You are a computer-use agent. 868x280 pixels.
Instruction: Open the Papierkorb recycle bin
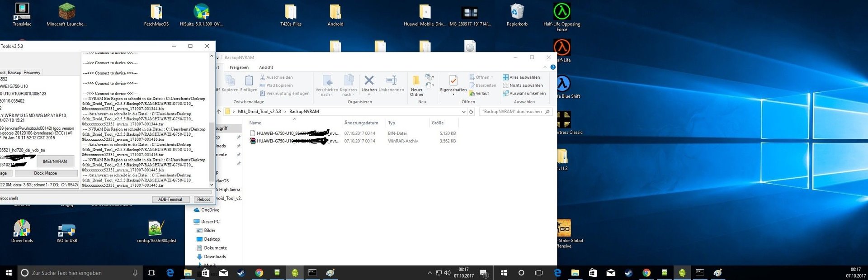tap(517, 14)
